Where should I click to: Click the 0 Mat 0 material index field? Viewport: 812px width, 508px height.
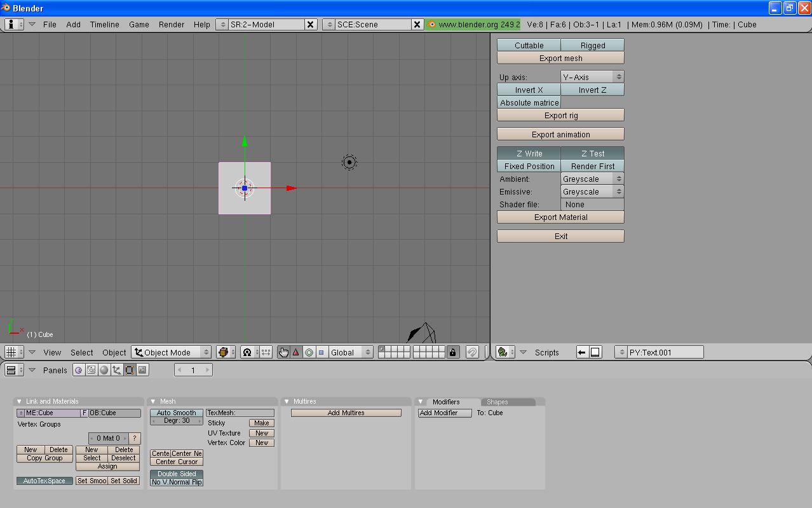pyautogui.click(x=108, y=438)
